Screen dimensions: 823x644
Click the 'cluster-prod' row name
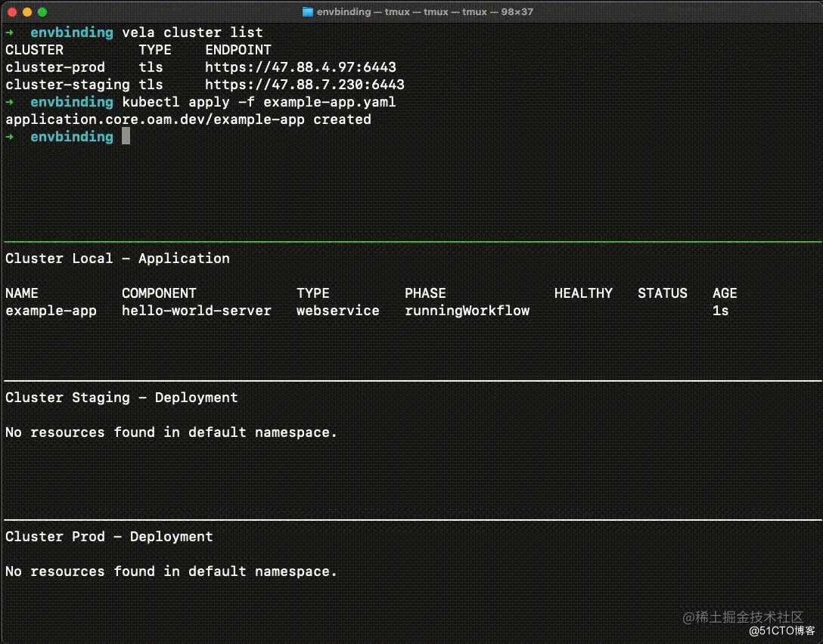(55, 67)
